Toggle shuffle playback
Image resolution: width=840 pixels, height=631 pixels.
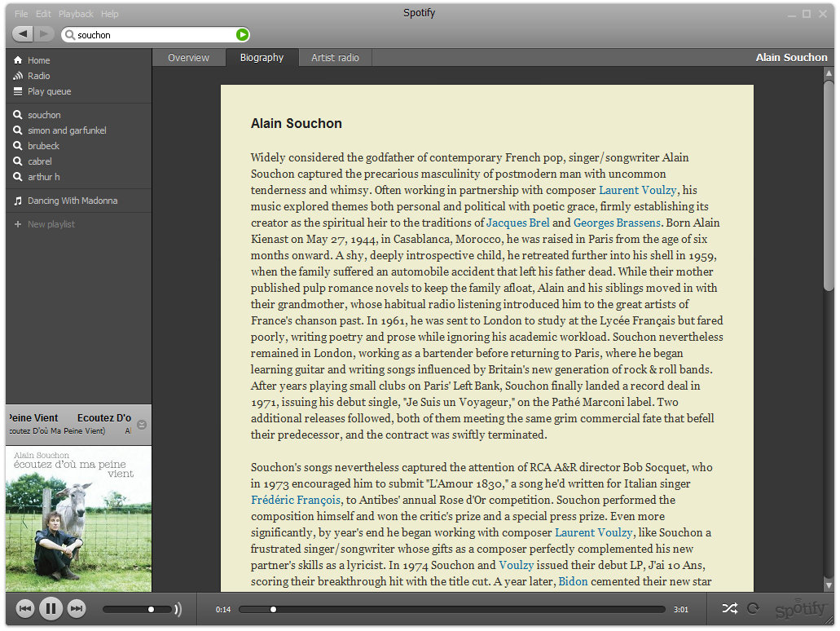tap(730, 608)
